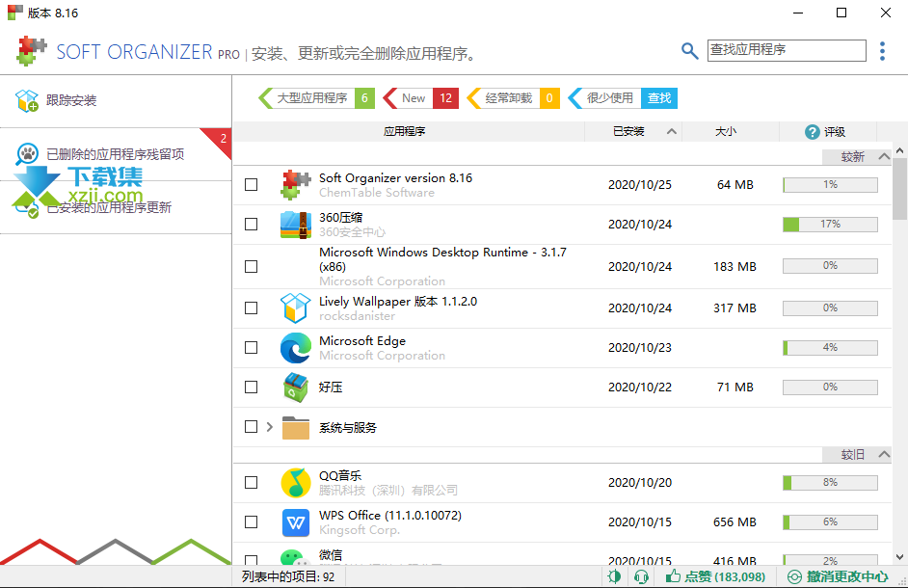Click the 2020/10/25 install date cell

640,185
